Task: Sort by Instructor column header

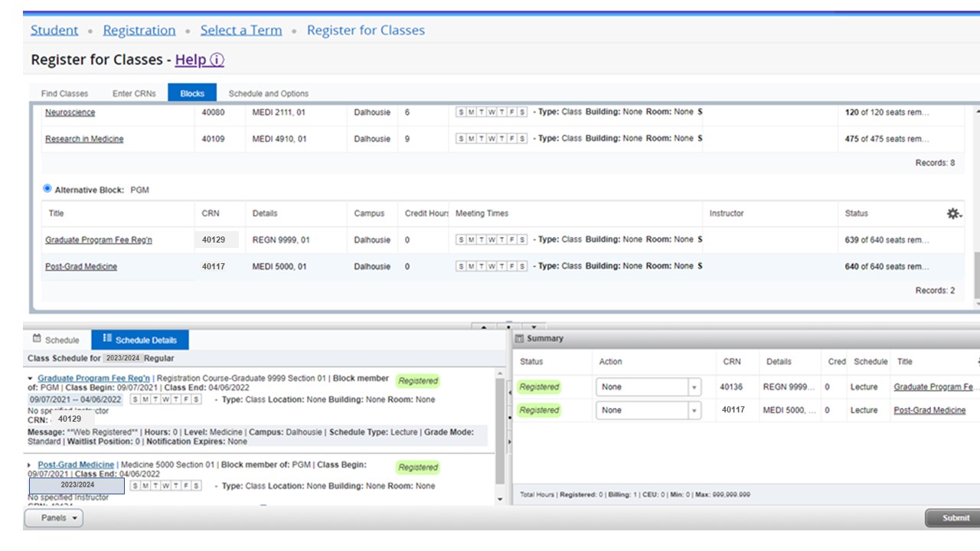Action: tap(727, 214)
